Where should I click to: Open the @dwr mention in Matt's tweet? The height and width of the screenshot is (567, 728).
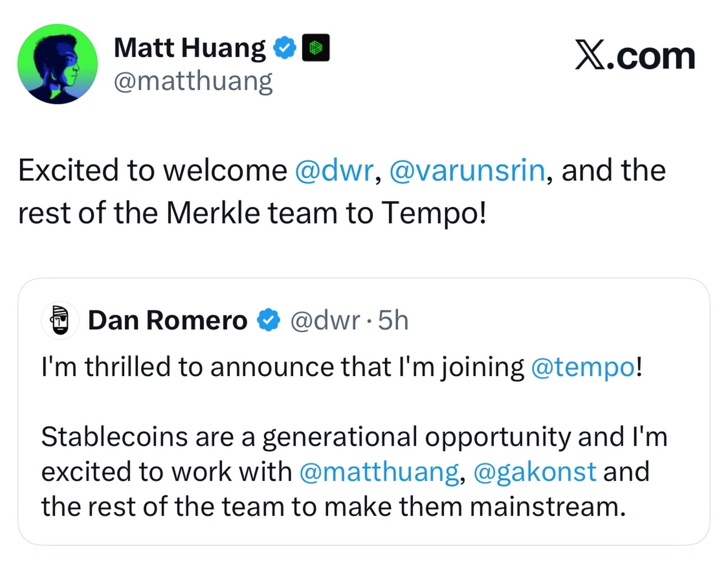pos(334,170)
